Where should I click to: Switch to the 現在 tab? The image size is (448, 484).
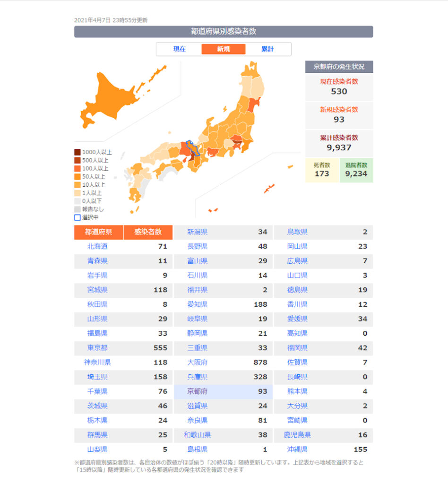point(179,49)
